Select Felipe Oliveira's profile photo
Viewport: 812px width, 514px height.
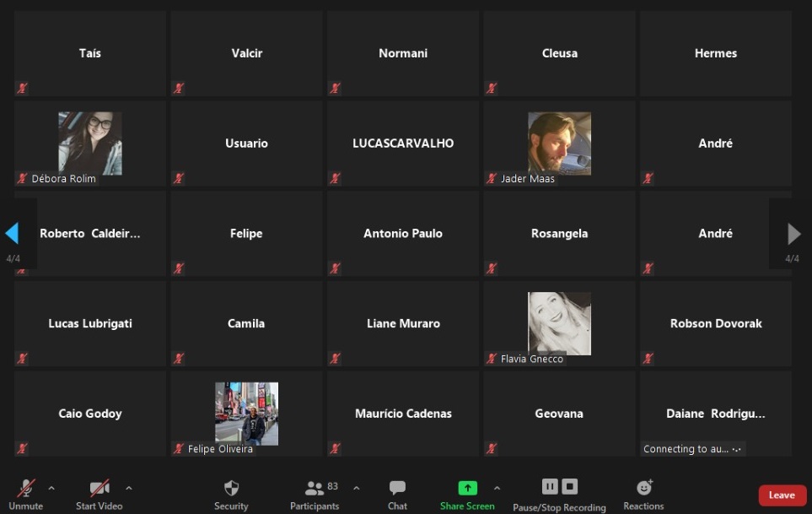click(x=246, y=414)
